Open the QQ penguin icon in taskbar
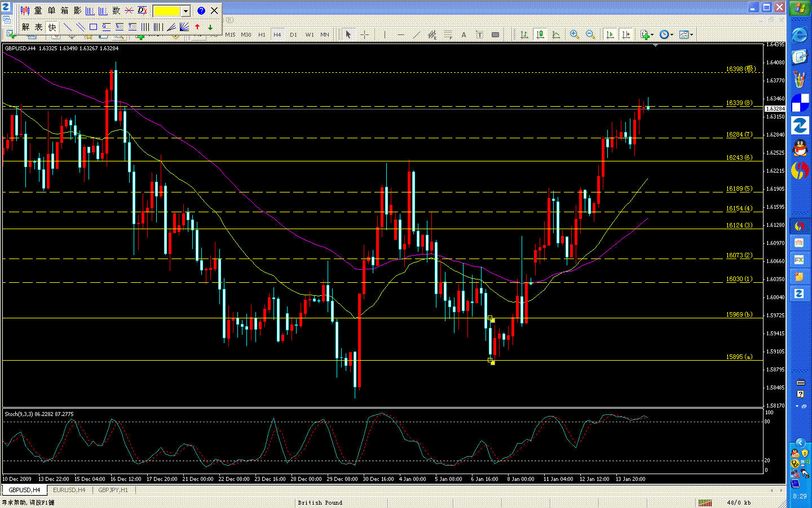The height and width of the screenshot is (508, 812). (800, 148)
